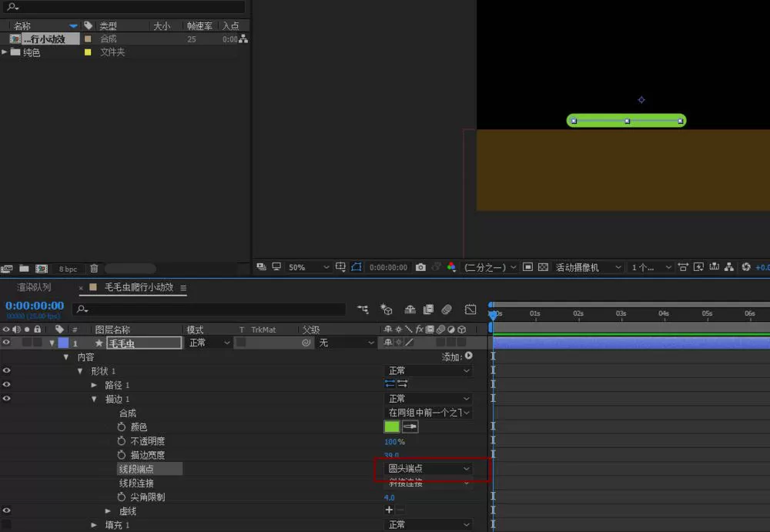Sort the project panel by 名称 column
Image resolution: width=770 pixels, height=532 pixels.
pos(22,25)
